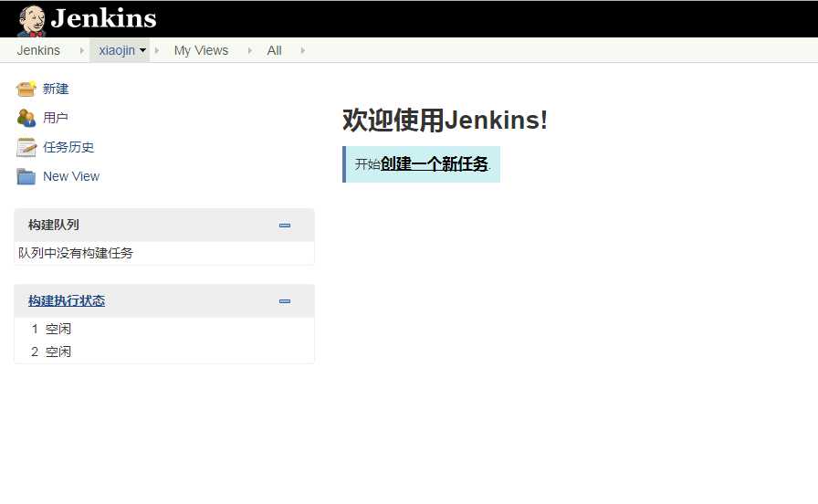Collapse the 构建执行状态 panel
Screen dimensions: 818x504
point(285,301)
